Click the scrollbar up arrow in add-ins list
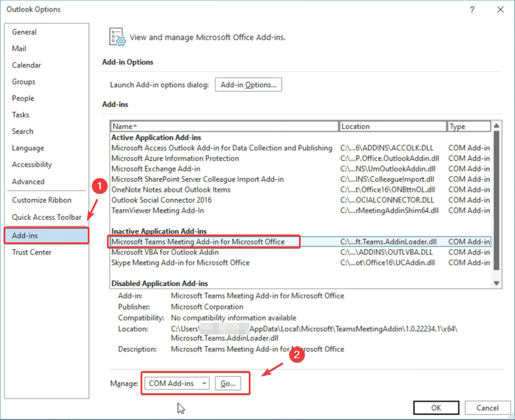 click(497, 126)
